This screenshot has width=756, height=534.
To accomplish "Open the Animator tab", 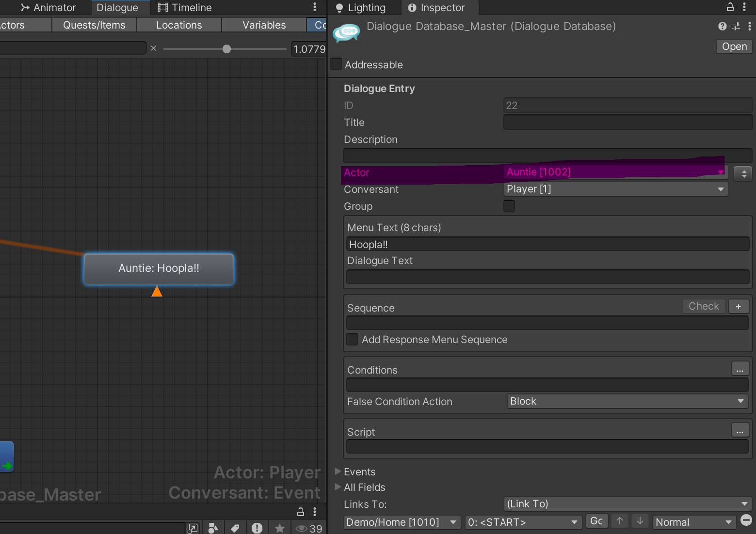I will click(x=48, y=7).
